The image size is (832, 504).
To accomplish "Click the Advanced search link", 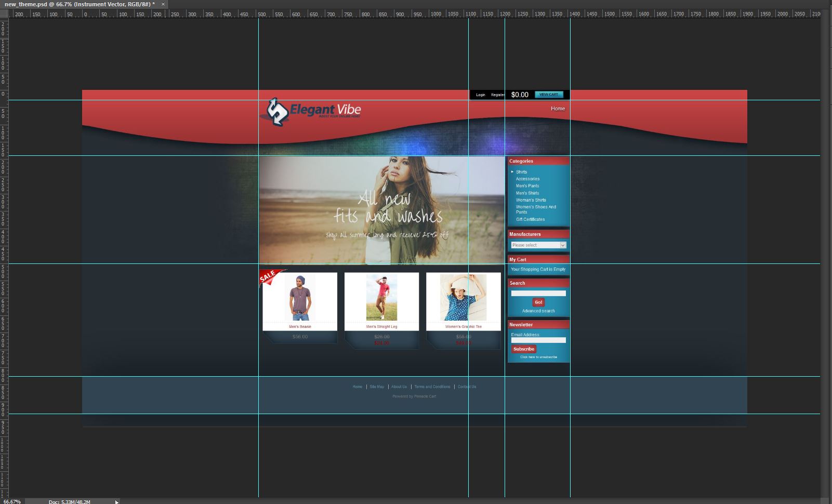I will 538,311.
